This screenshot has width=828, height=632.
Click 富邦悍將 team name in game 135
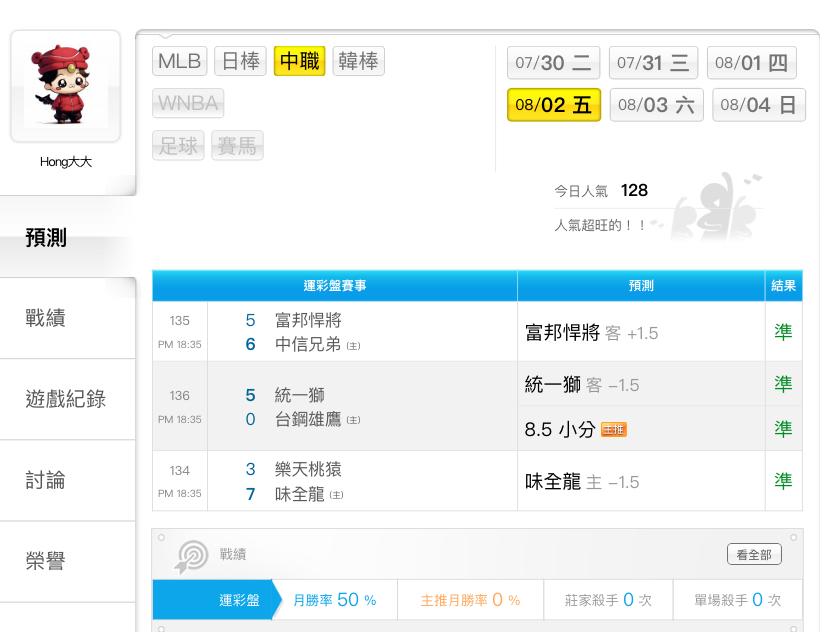(x=308, y=320)
